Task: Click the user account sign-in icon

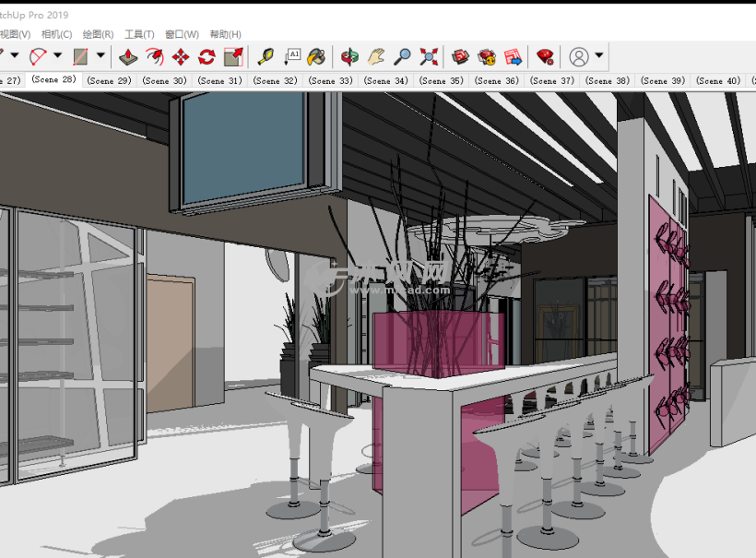Action: (x=579, y=57)
